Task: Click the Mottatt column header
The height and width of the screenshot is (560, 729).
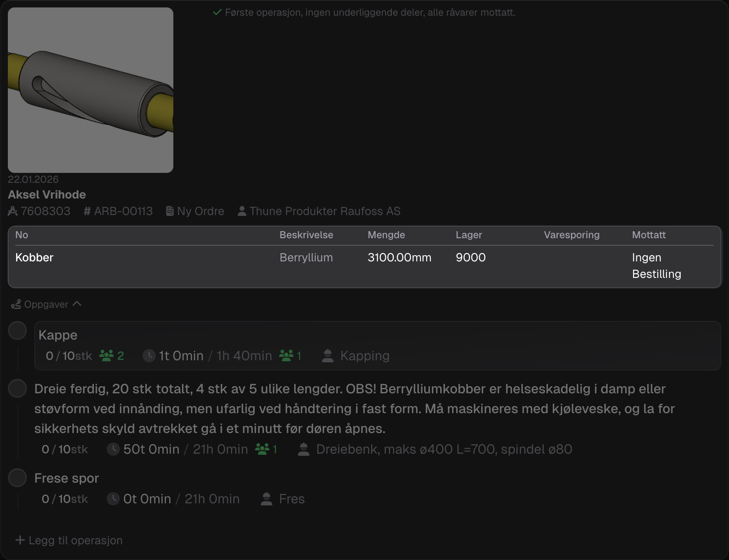Action: coord(649,235)
